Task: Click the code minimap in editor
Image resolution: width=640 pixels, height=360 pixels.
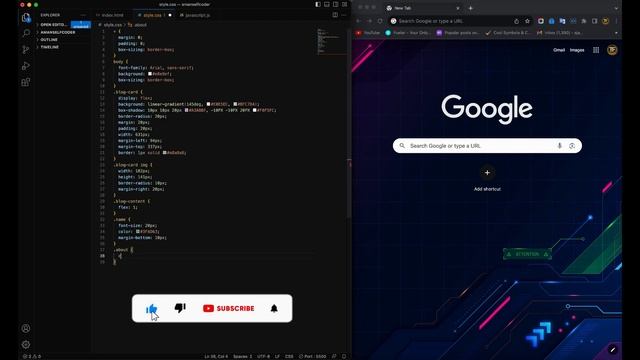Action: pos(331,41)
